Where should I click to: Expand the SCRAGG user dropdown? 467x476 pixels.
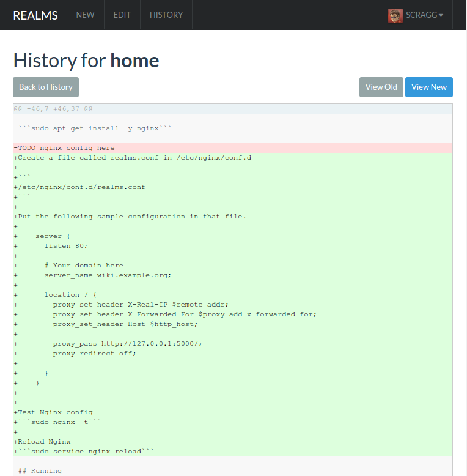[425, 15]
